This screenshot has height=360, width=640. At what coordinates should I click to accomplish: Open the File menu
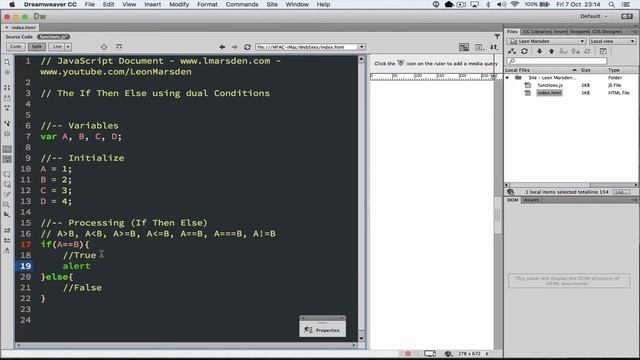[x=90, y=4]
